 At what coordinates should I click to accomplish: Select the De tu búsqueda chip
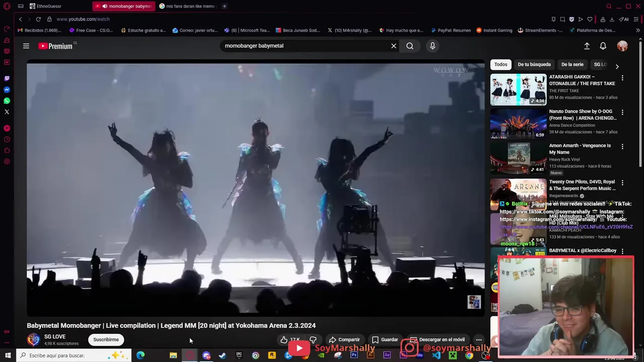click(x=534, y=64)
